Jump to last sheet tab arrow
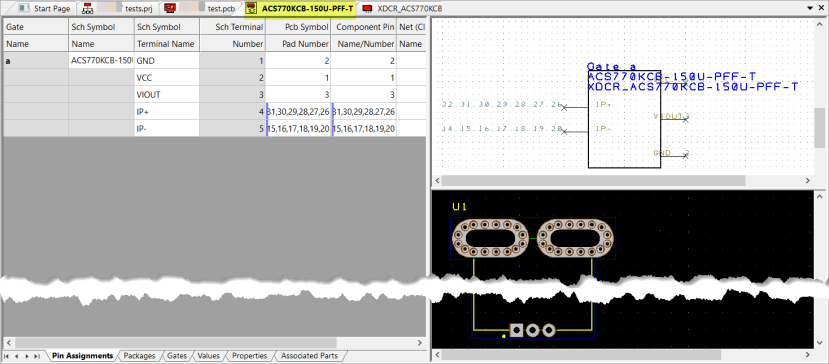The image size is (829, 364). [36, 356]
